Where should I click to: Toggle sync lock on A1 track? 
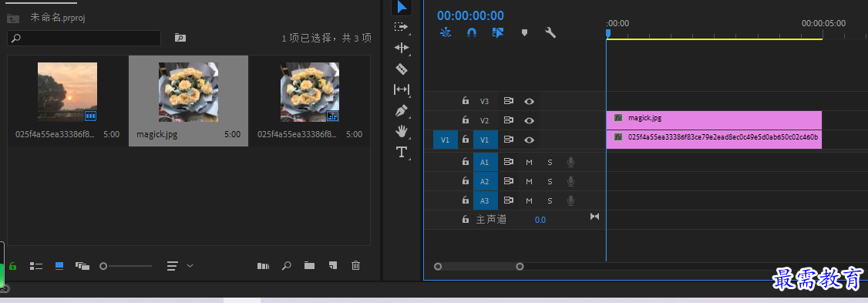pos(508,163)
